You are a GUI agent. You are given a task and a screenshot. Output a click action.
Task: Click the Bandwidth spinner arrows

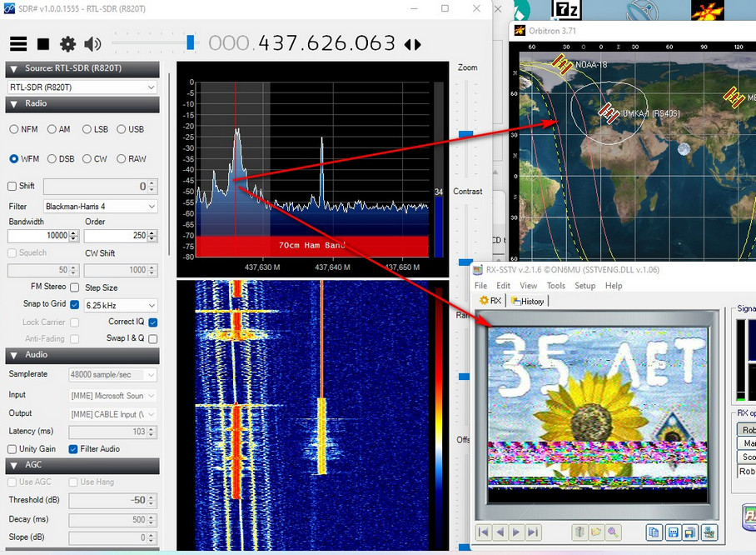click(x=74, y=236)
